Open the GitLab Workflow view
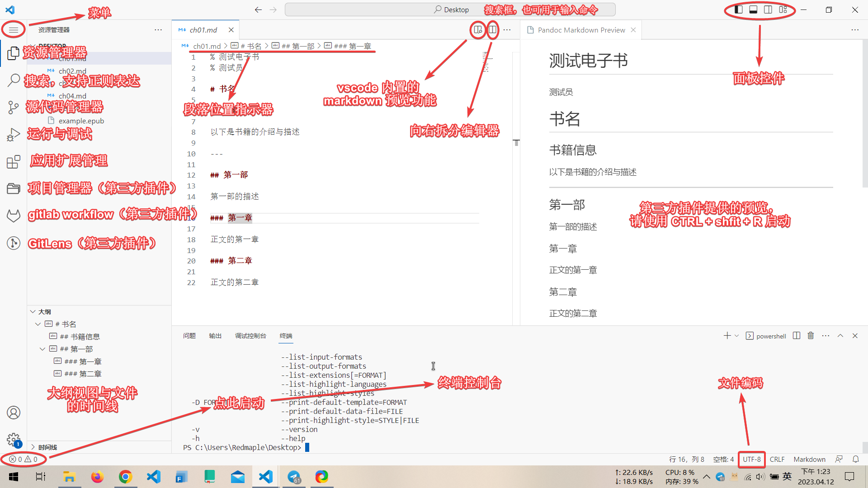This screenshot has height=488, width=868. [14, 216]
